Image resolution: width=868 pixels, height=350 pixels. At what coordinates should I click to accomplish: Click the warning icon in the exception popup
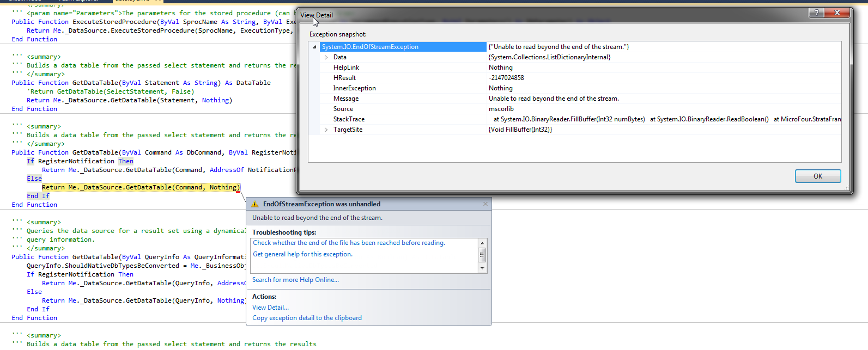pos(254,205)
